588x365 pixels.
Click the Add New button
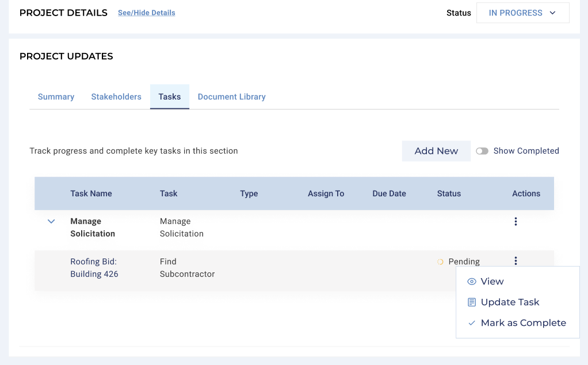pyautogui.click(x=436, y=151)
